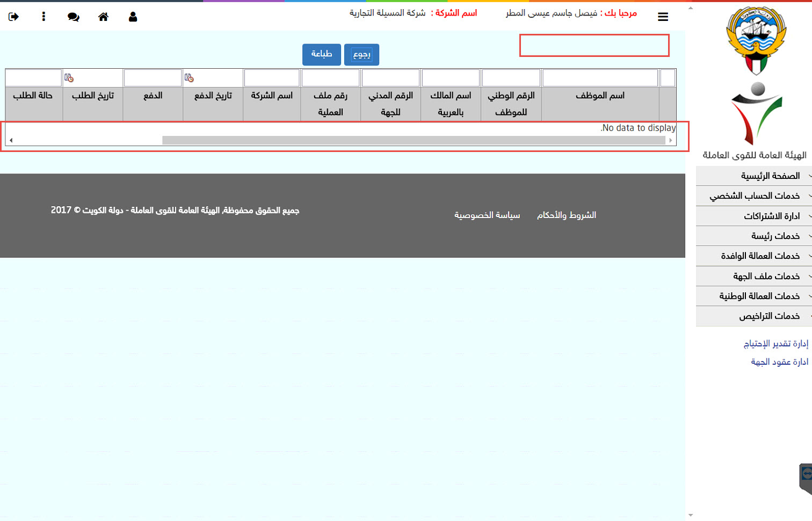Click the logout icon in top bar
The height and width of the screenshot is (521, 812).
(13, 17)
